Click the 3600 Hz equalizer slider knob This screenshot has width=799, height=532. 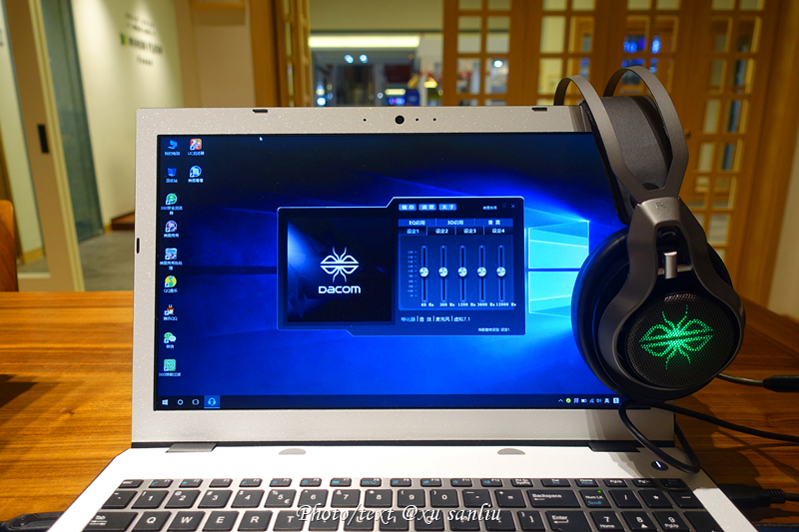click(481, 272)
